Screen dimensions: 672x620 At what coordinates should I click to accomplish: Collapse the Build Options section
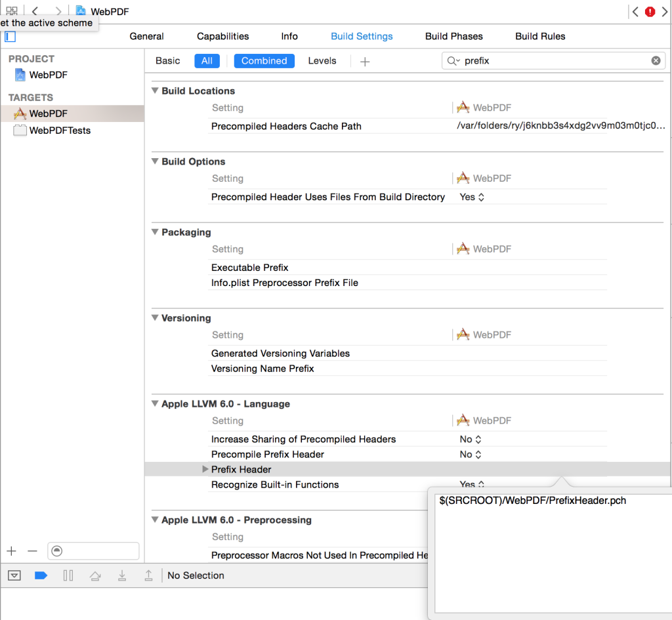point(155,161)
